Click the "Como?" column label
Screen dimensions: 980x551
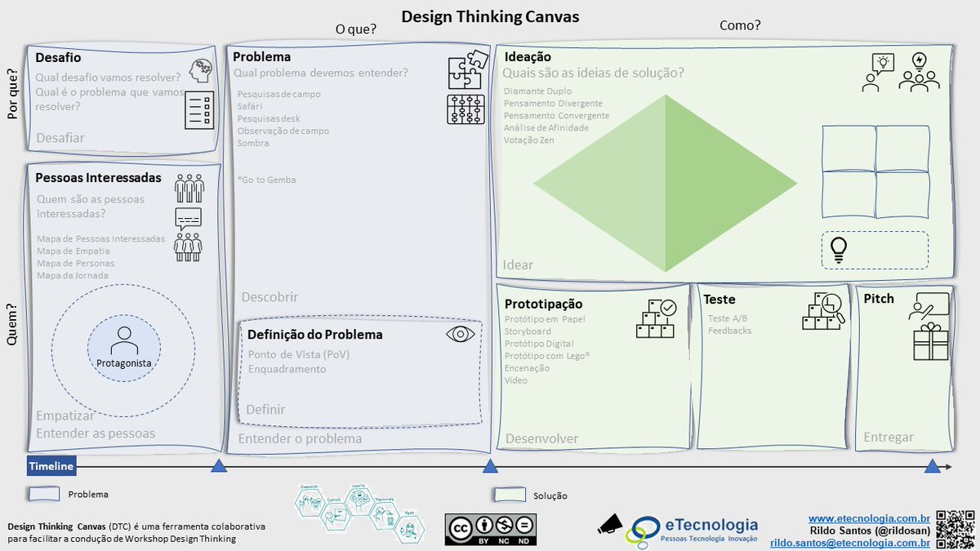(x=740, y=26)
